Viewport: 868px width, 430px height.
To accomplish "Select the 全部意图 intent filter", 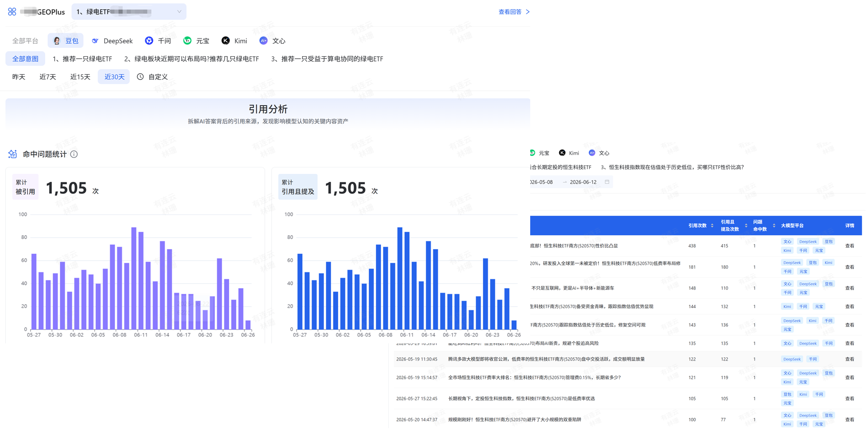I will click(25, 59).
